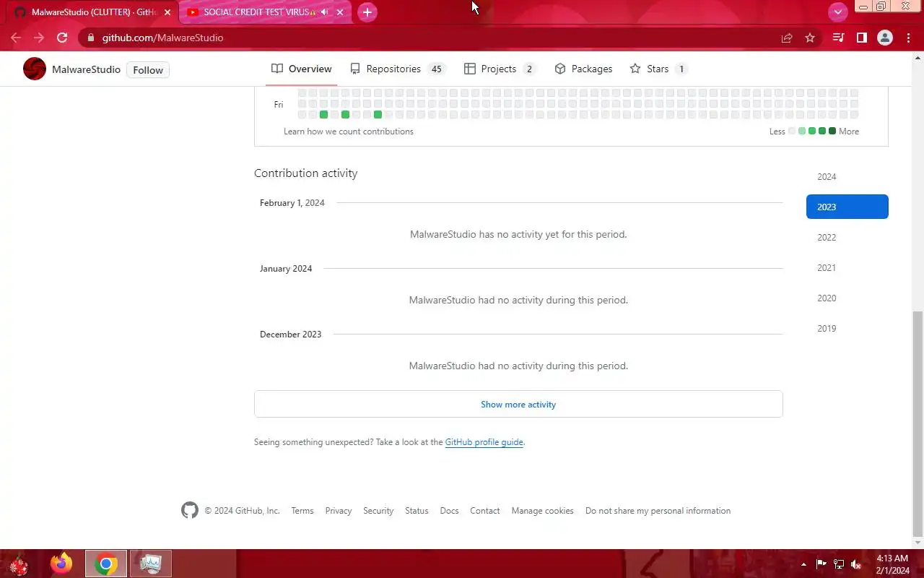Viewport: 924px width, 578px height.
Task: Open the site info lock icon
Action: point(90,38)
